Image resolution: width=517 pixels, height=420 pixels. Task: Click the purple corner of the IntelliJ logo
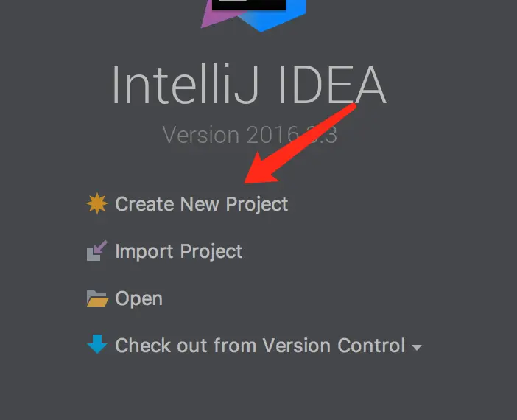pos(217,16)
